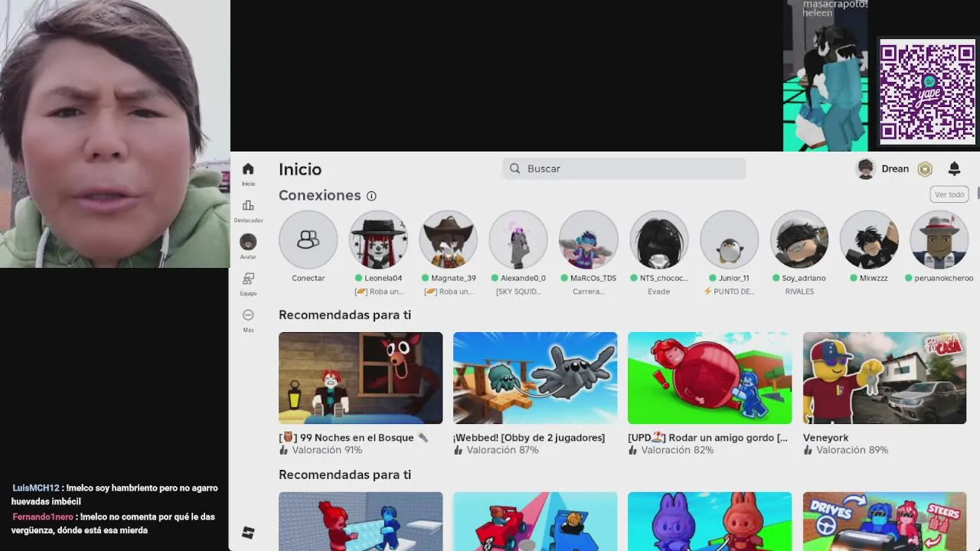The image size is (980, 551).
Task: Click the Yape QR code overlay
Action: (x=927, y=92)
